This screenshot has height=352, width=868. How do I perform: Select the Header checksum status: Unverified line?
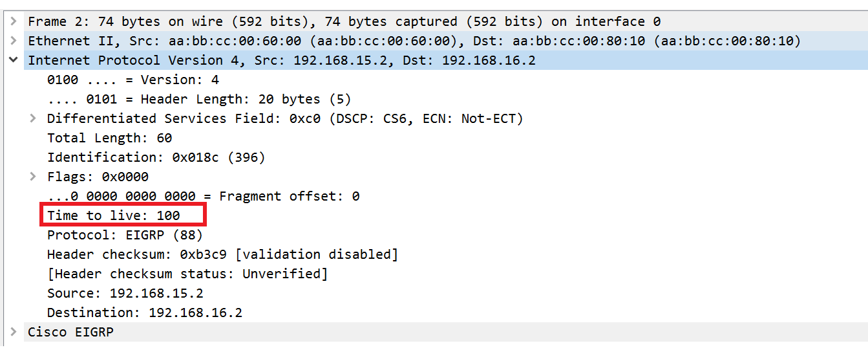188,274
